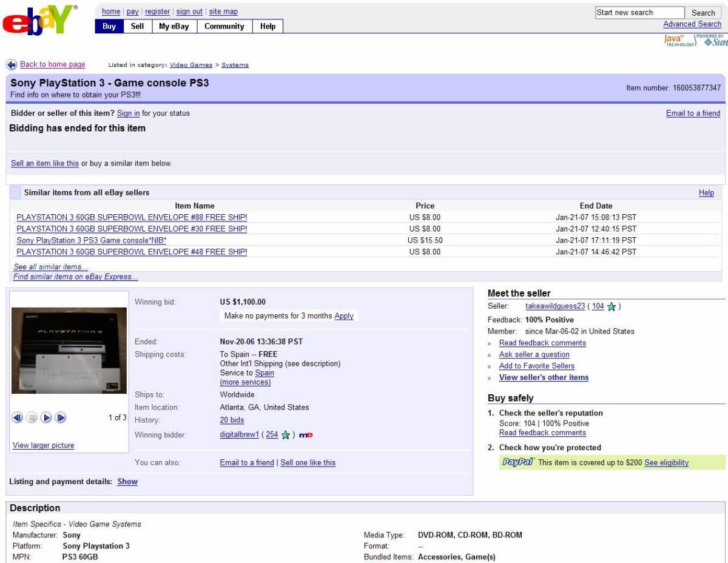Play the picture slideshow

(47, 418)
